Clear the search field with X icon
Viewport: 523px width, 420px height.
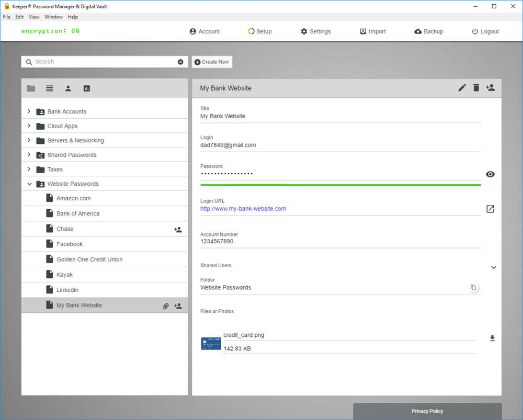(x=180, y=62)
